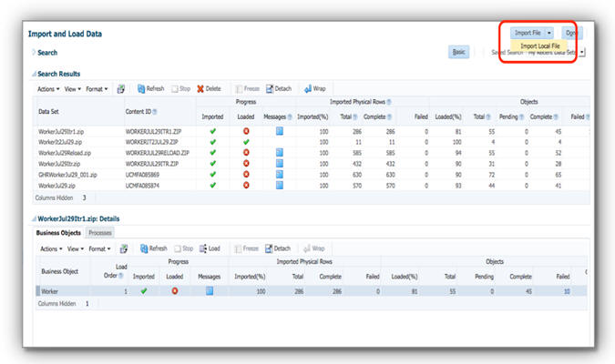This screenshot has width=615, height=364.
Task: Open View menu in Search Results
Action: pos(73,89)
